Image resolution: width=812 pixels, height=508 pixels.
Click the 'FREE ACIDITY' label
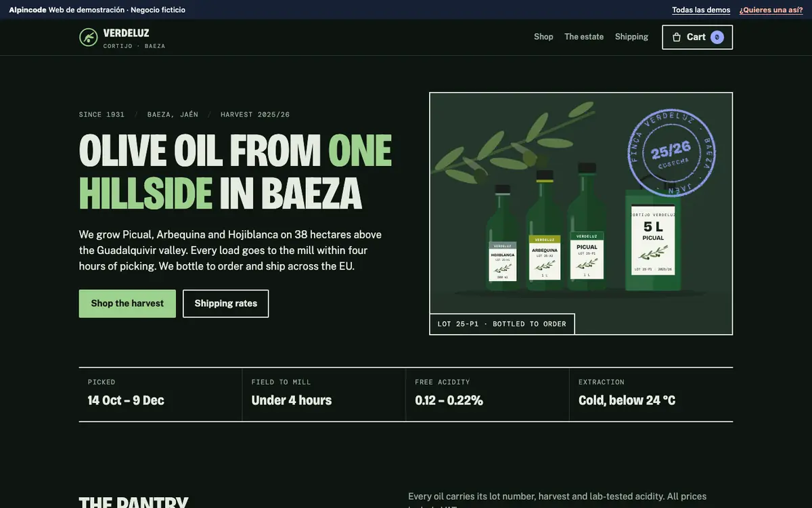[x=443, y=382]
